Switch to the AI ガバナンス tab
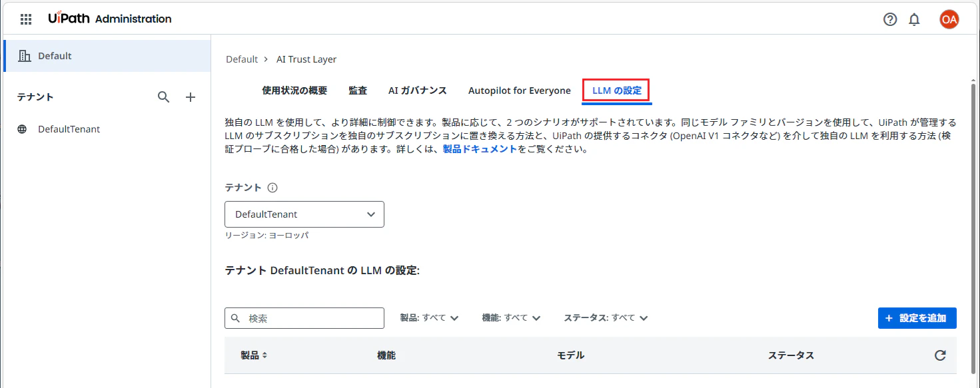The height and width of the screenshot is (388, 980). (418, 91)
